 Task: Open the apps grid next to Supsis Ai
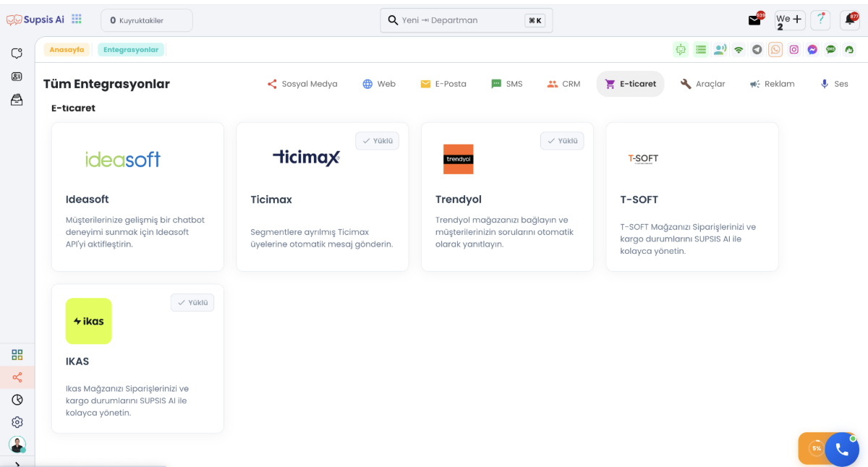77,20
